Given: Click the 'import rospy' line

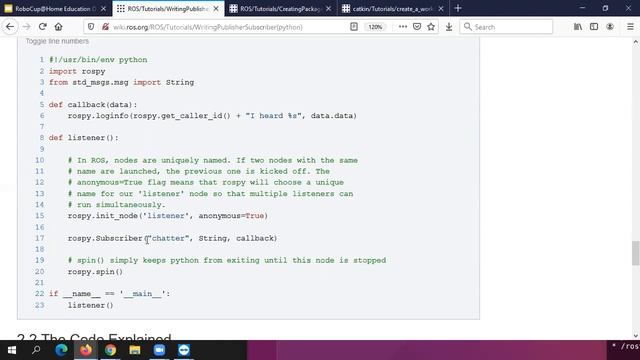Looking at the screenshot, I should (x=77, y=71).
